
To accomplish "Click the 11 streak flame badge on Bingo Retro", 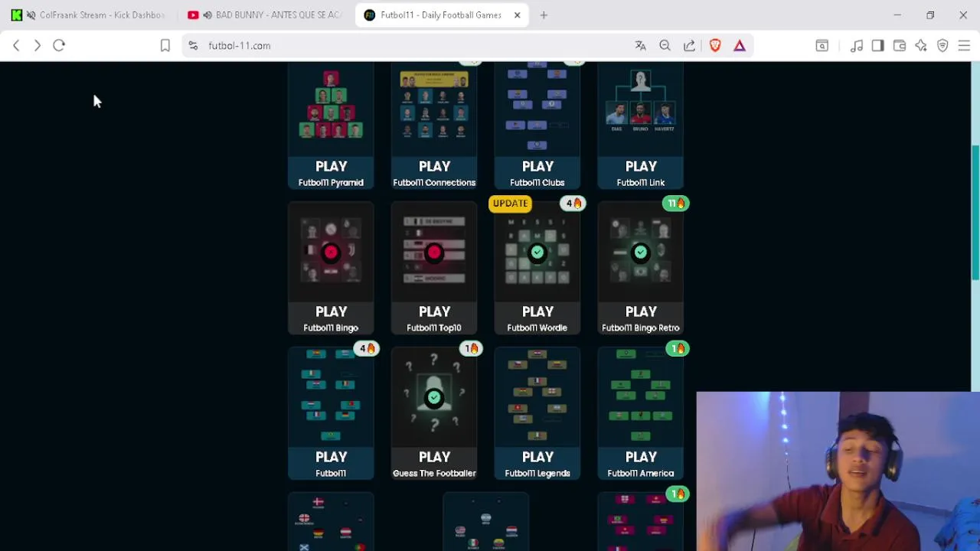I will tap(676, 204).
